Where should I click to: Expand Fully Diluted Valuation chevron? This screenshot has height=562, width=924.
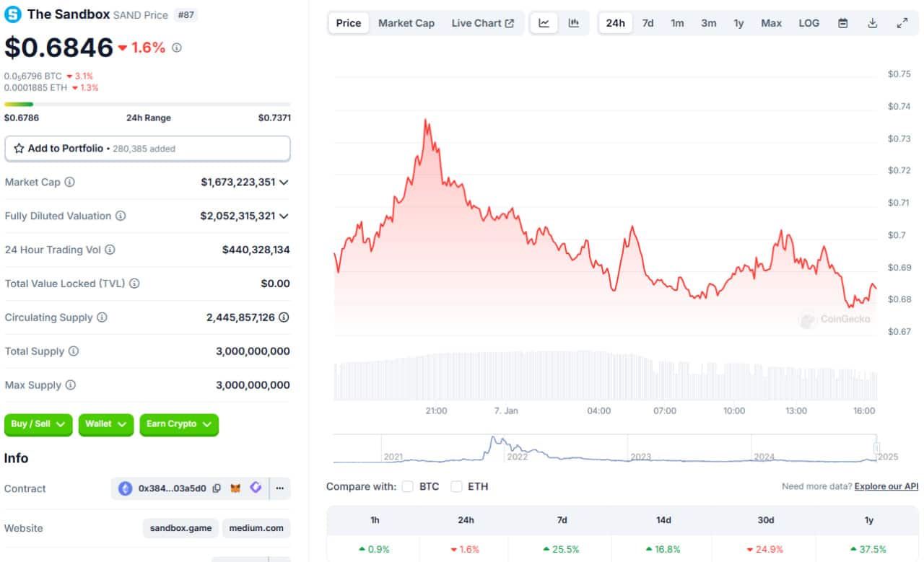tap(284, 216)
